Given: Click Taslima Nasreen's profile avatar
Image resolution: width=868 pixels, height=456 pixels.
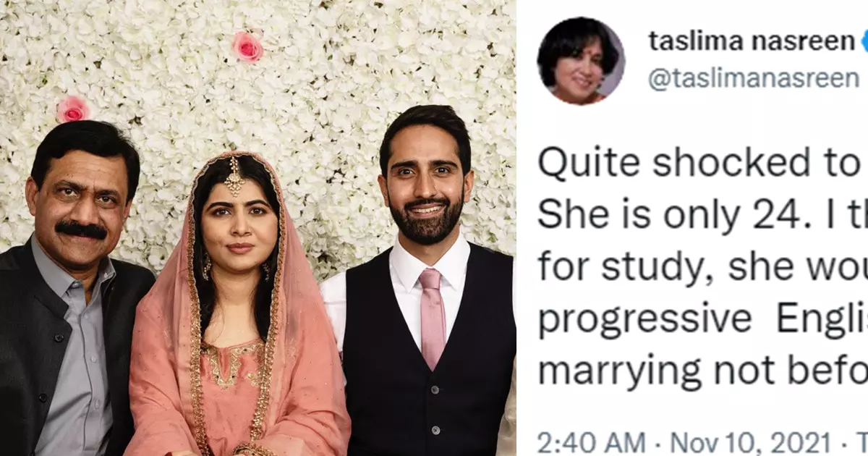Looking at the screenshot, I should (x=580, y=61).
